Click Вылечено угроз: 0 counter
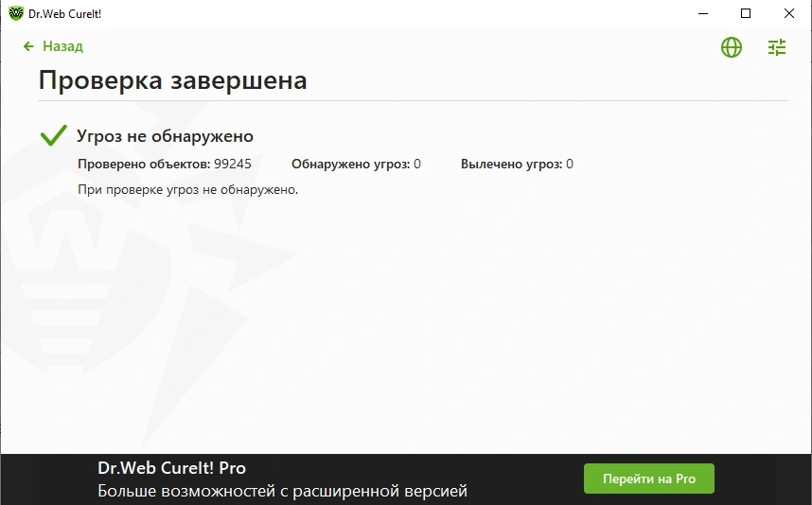812x505 pixels. click(x=517, y=164)
